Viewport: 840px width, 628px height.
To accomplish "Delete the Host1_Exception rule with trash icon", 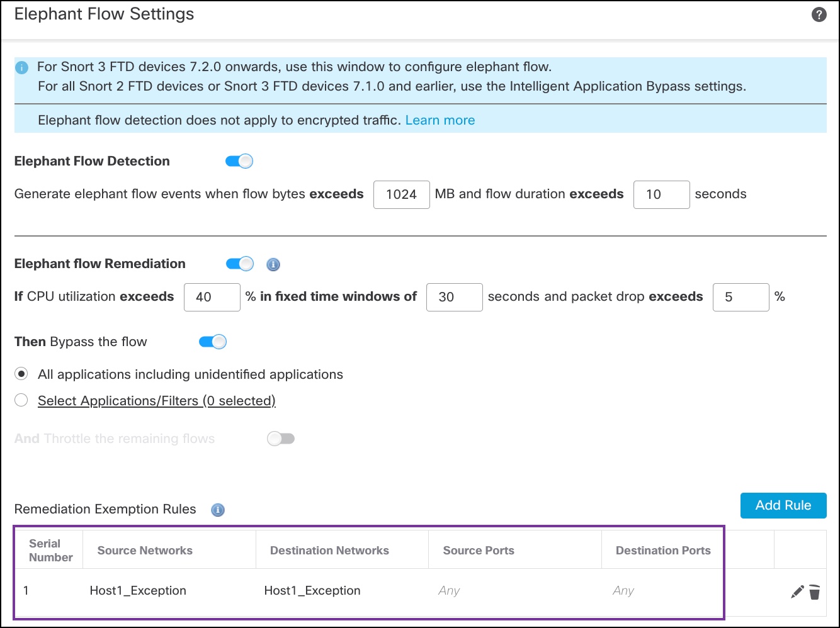I will point(815,592).
